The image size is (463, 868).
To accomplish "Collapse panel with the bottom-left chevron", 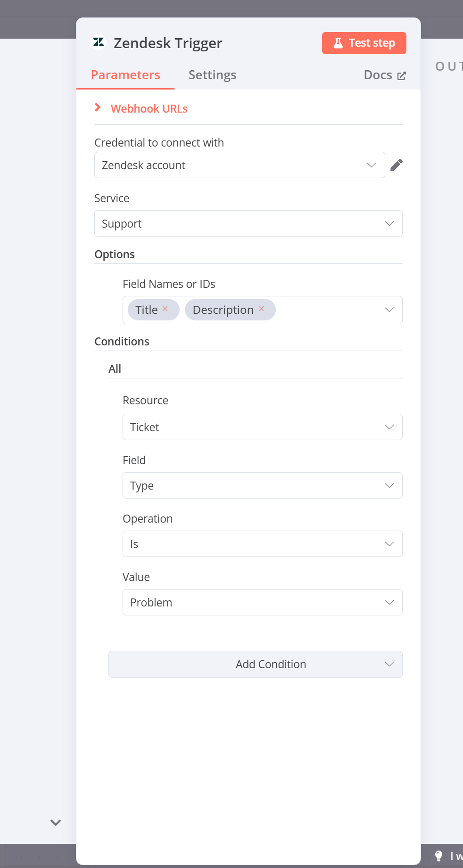I will coord(56,823).
